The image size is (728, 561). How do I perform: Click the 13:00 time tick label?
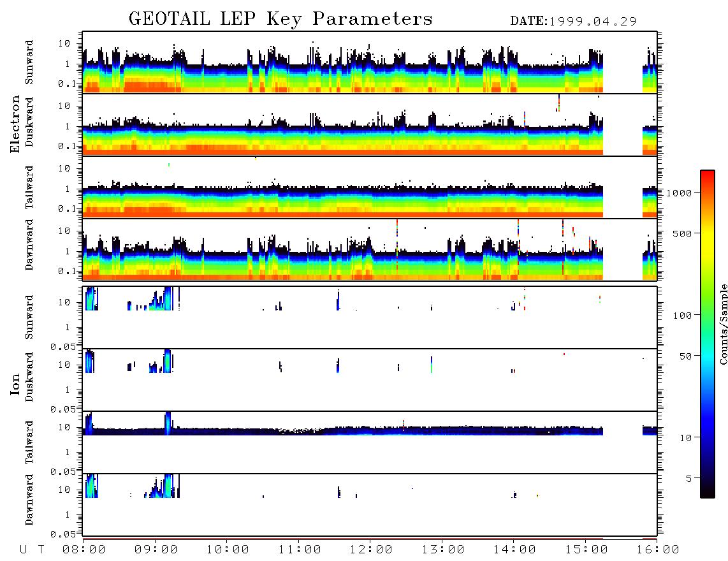(443, 550)
